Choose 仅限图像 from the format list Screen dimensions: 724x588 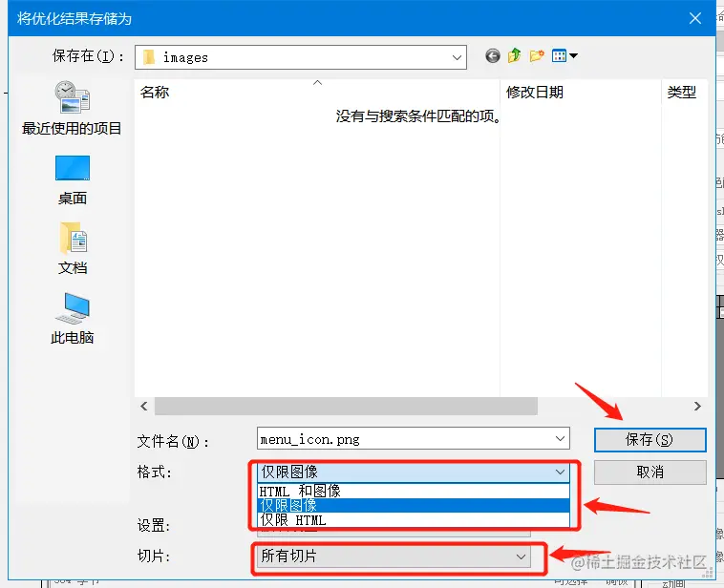click(414, 505)
